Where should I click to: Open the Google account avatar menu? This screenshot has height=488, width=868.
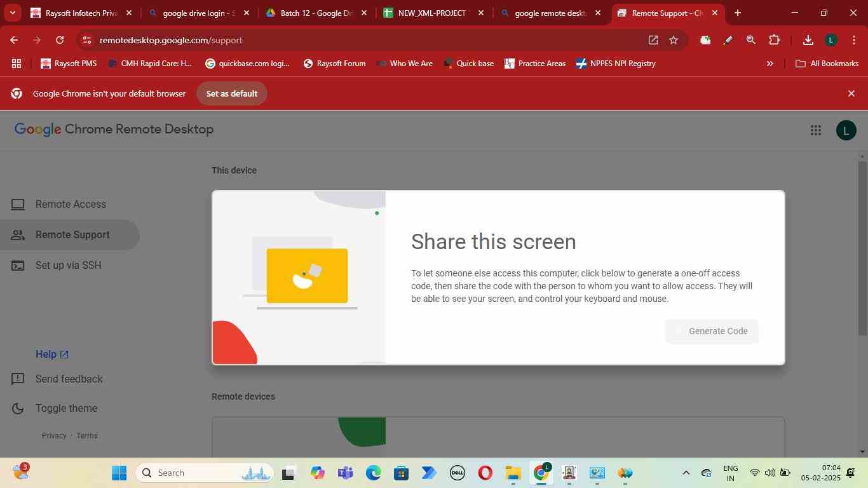(x=846, y=130)
